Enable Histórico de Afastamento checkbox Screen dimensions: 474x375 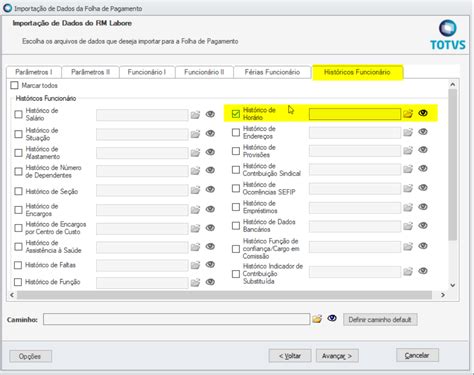click(x=18, y=153)
